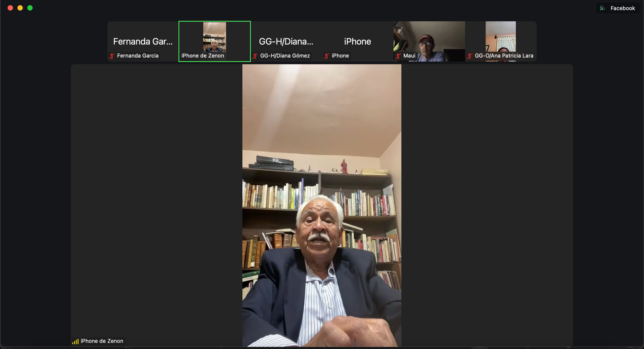Select the iPhone participant tile
The height and width of the screenshot is (349, 644).
[357, 41]
